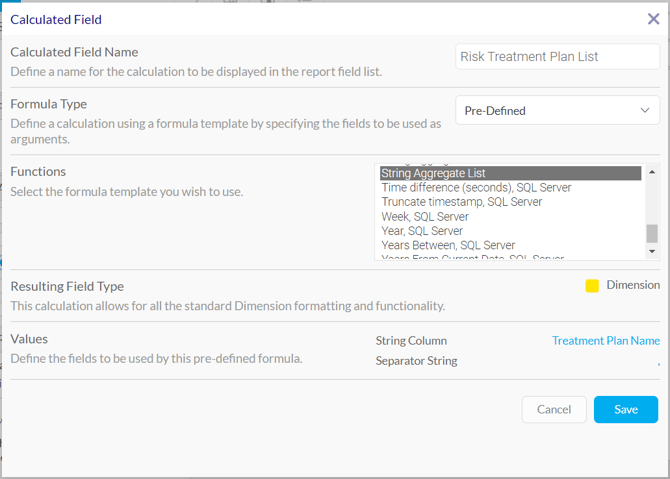The image size is (670, 479).
Task: Select Years From Current Date function
Action: [472, 258]
